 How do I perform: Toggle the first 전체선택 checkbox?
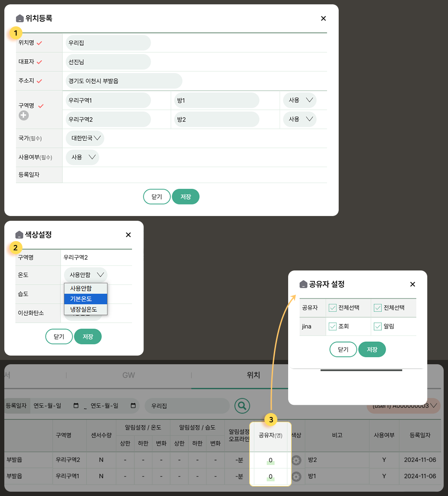coord(333,308)
